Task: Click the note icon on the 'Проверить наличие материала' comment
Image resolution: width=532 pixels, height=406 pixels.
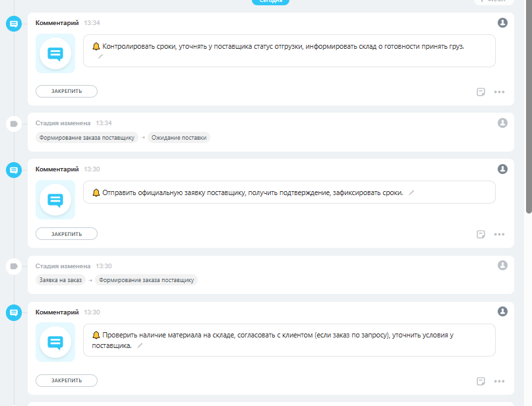Action: [x=481, y=381]
